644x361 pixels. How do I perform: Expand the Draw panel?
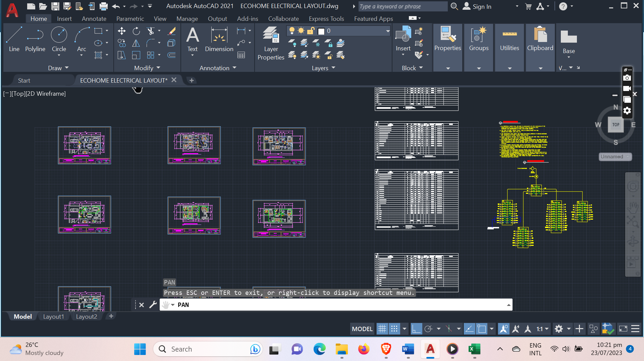coord(58,68)
